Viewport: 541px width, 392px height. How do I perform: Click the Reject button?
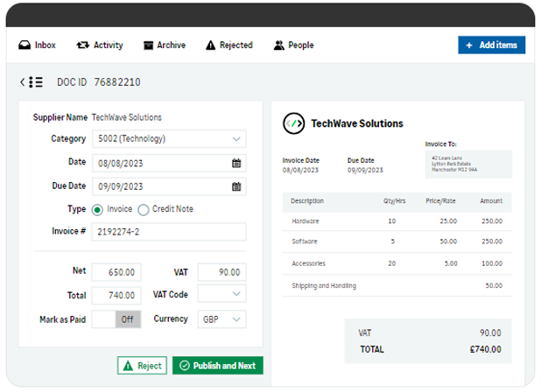click(142, 366)
